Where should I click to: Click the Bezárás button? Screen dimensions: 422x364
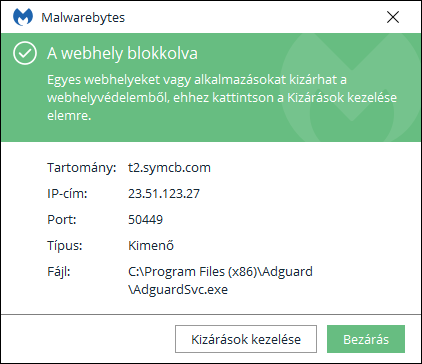click(x=366, y=339)
